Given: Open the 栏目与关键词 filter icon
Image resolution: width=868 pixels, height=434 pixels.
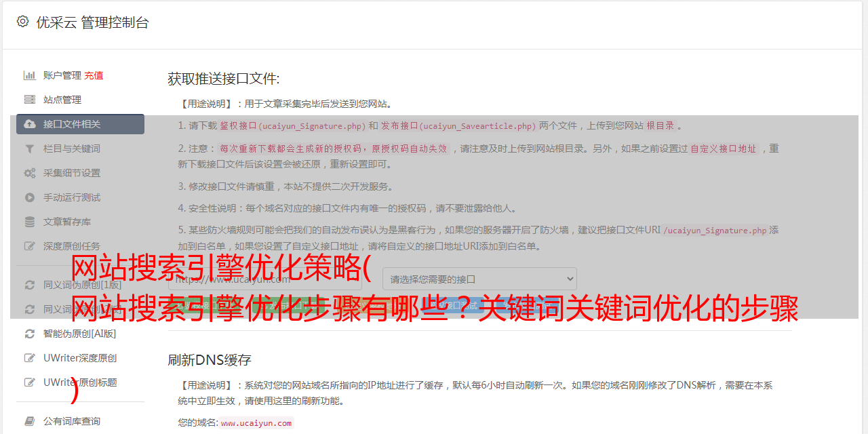Looking at the screenshot, I should click(x=30, y=149).
